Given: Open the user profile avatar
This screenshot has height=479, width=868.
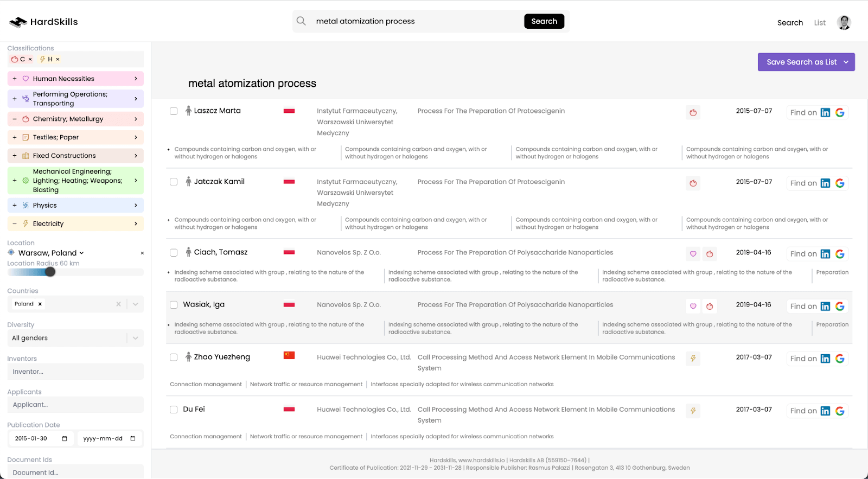Looking at the screenshot, I should point(844,22).
